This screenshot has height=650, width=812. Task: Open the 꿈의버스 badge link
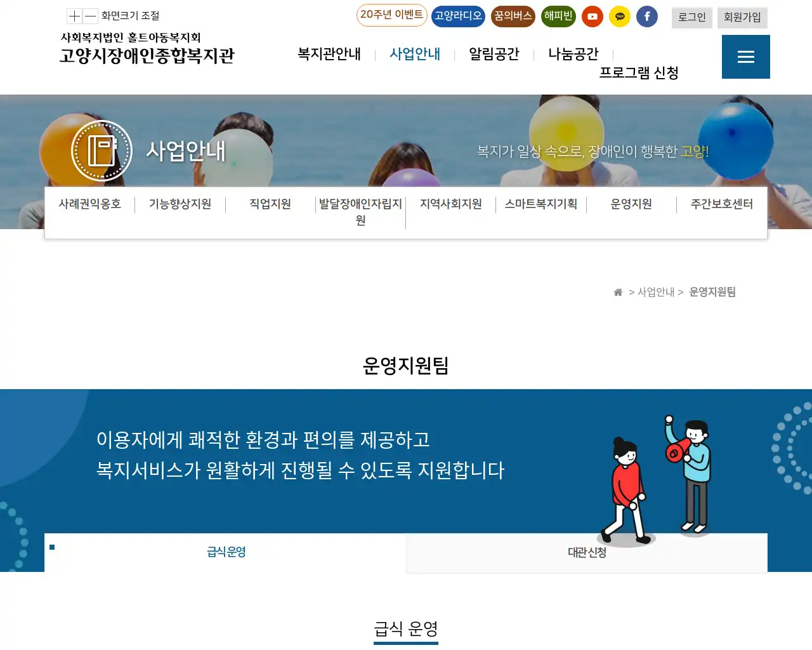(513, 16)
